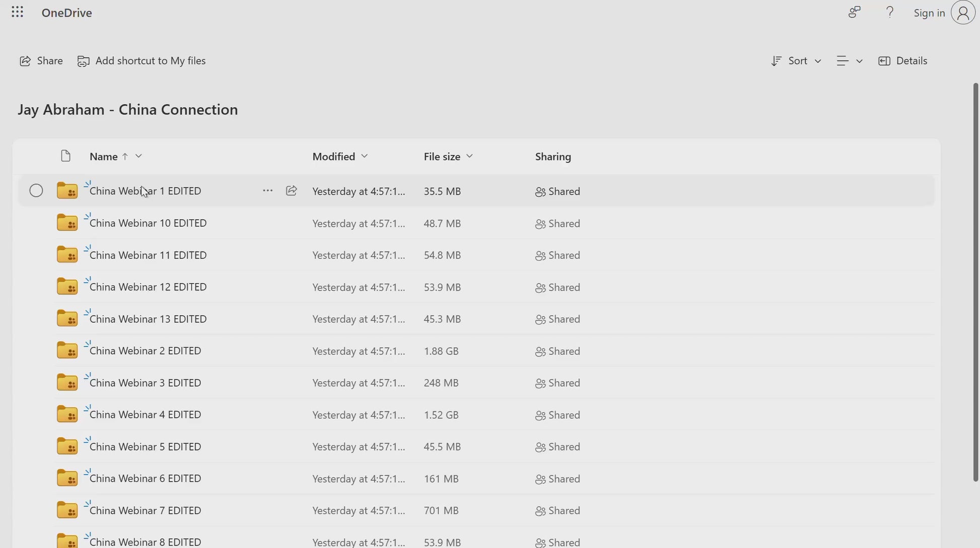Screen dimensions: 980x548
Task: Click the account avatar icon
Action: [963, 13]
